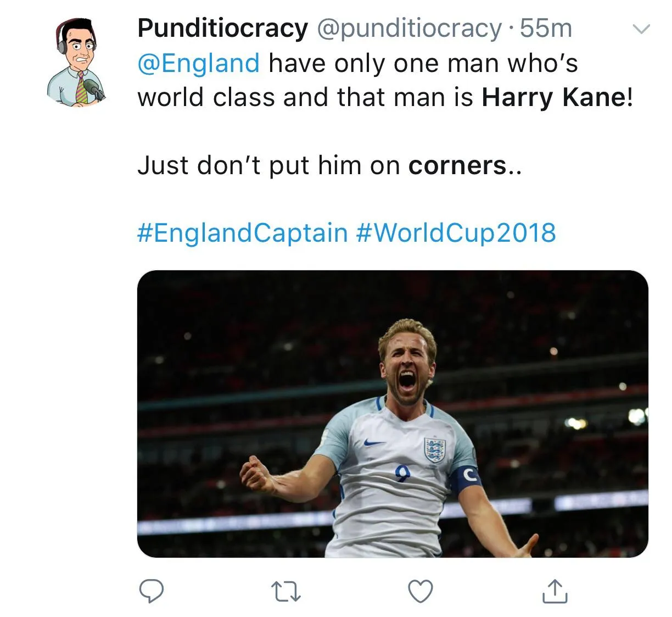Click the 55m timestamp
Screen dimensions: 672x617
546,28
